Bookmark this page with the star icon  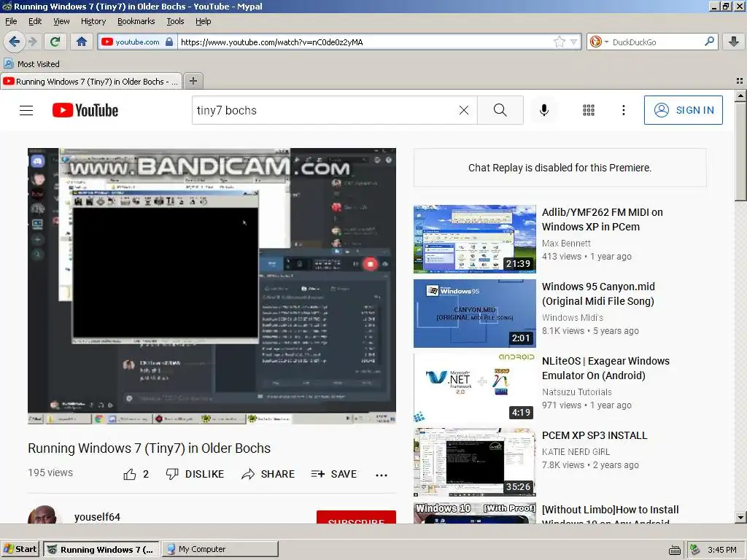pos(560,42)
